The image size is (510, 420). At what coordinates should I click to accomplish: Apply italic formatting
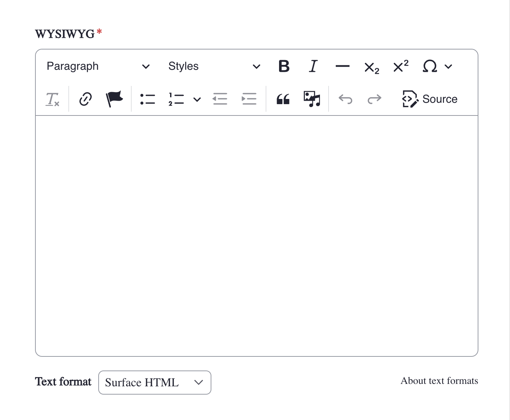point(313,66)
